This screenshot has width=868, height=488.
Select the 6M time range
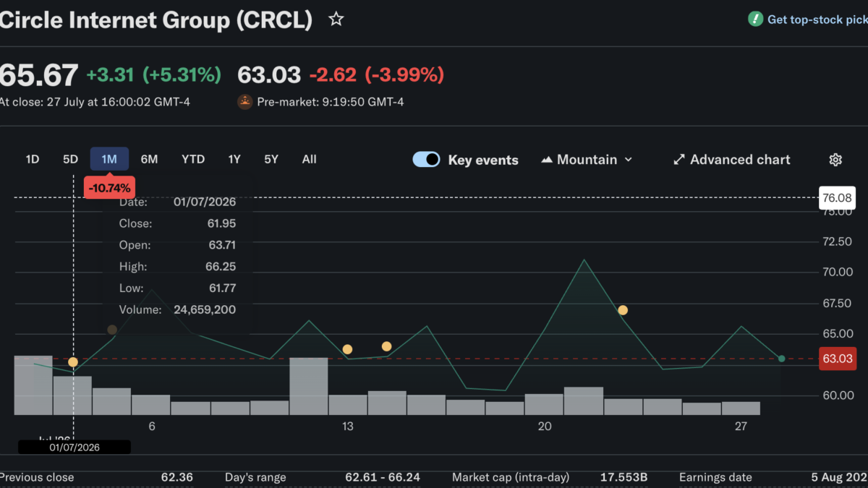(149, 159)
